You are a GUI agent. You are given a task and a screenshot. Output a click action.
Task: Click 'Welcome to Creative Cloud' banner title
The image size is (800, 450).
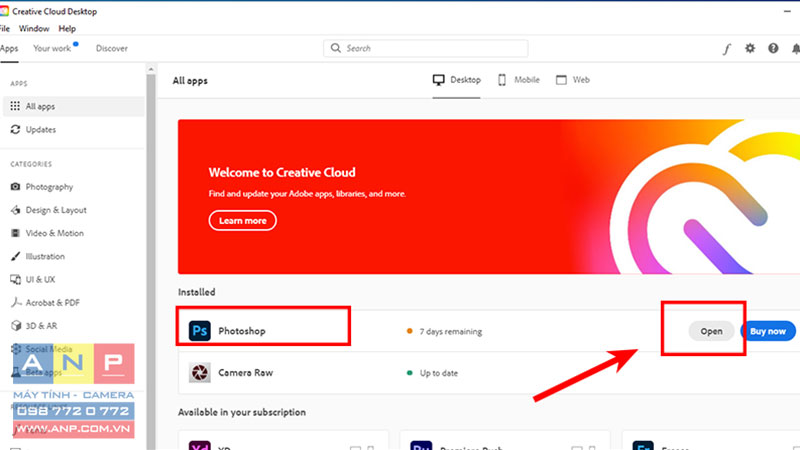(x=282, y=172)
